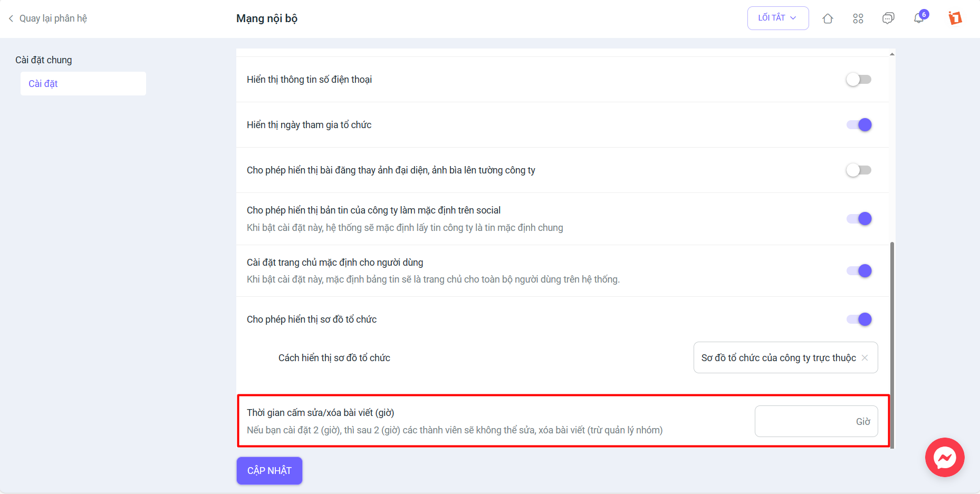Clear the organization chart selection with X
The image size is (980, 494).
click(865, 358)
